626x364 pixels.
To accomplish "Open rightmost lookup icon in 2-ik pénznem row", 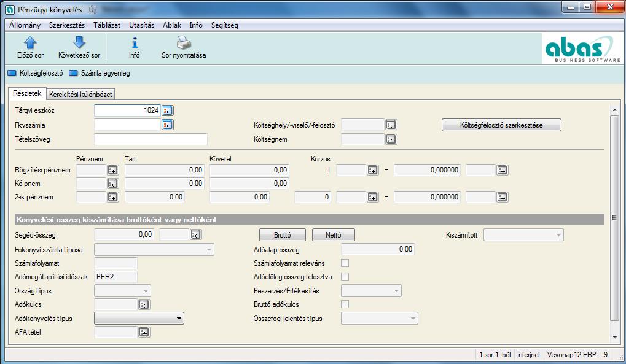I will (503, 197).
